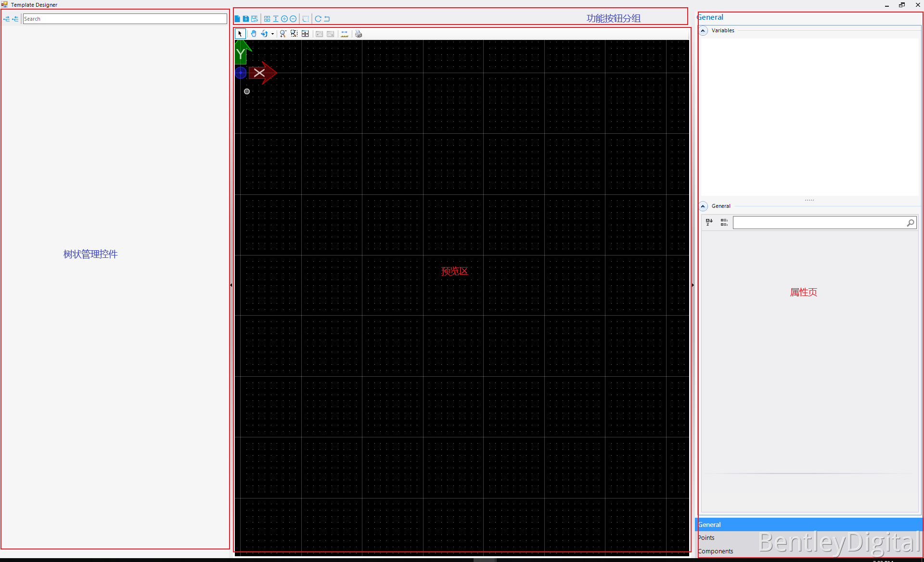This screenshot has height=562, width=924.
Task: Click the blue floppy save icon
Action: pyautogui.click(x=245, y=19)
